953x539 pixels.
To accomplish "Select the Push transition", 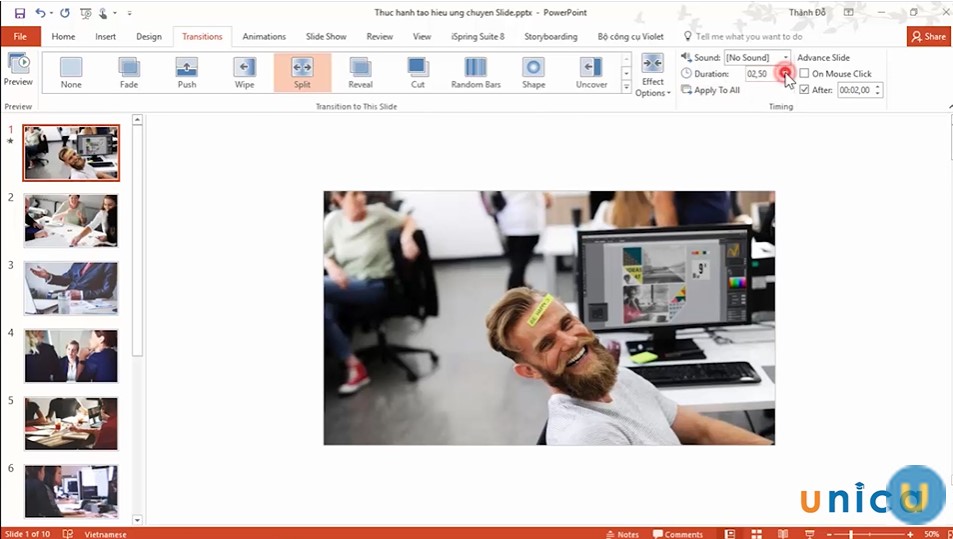I will (187, 72).
